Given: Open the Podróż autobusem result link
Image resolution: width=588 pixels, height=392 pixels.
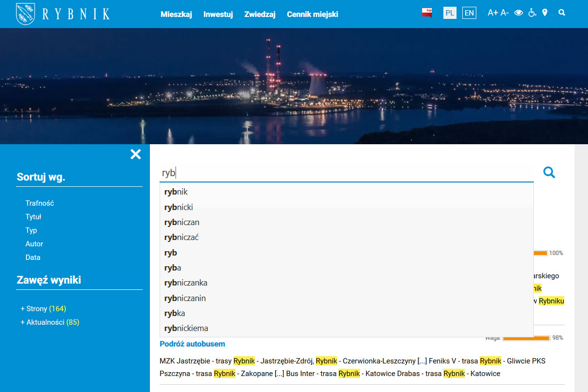Looking at the screenshot, I should click(x=192, y=344).
